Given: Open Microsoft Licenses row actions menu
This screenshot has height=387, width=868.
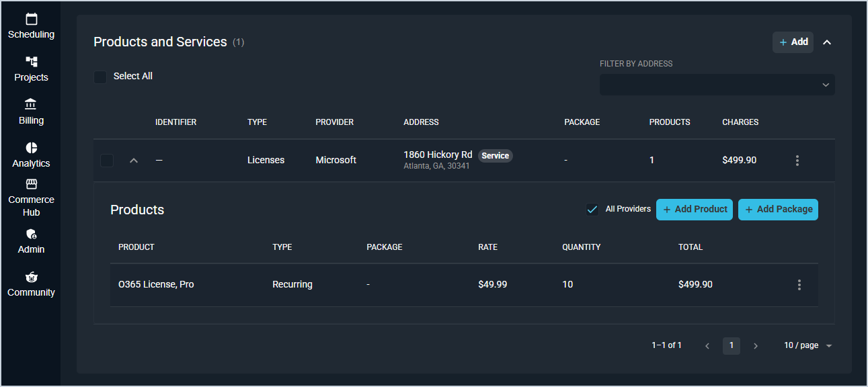Looking at the screenshot, I should [797, 161].
